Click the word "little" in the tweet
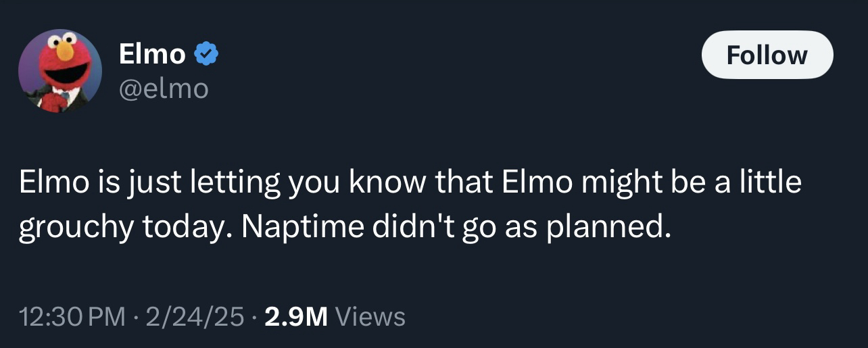The width and height of the screenshot is (868, 348). (x=768, y=184)
